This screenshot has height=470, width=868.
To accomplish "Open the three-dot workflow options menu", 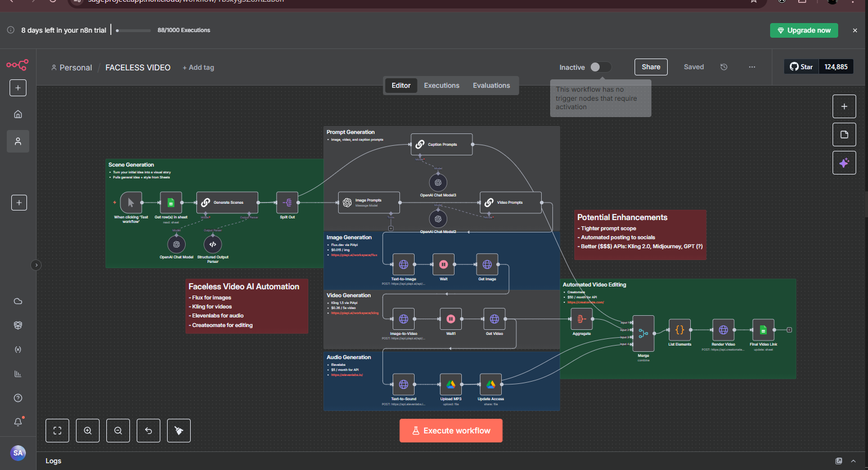I will (x=752, y=67).
